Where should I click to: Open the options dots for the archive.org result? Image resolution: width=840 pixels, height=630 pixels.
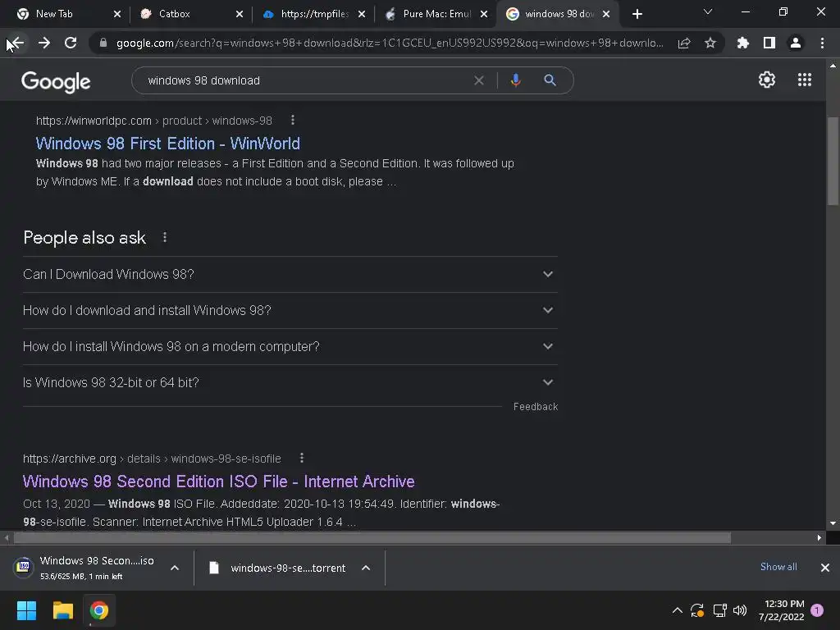click(302, 458)
